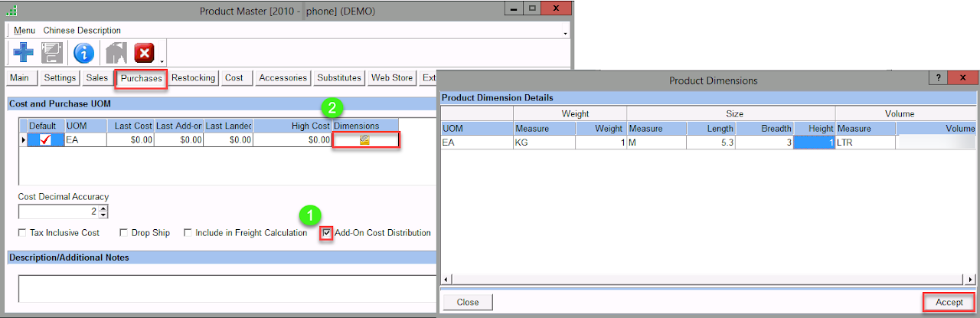The height and width of the screenshot is (318, 980).
Task: Click Close button in Product Dimensions
Action: coord(467,302)
